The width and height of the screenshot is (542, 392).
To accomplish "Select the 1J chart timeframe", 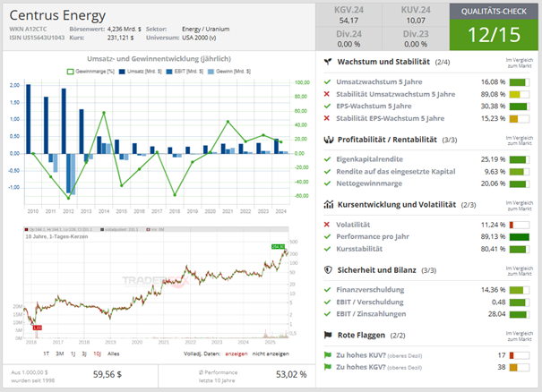I will (x=73, y=354).
